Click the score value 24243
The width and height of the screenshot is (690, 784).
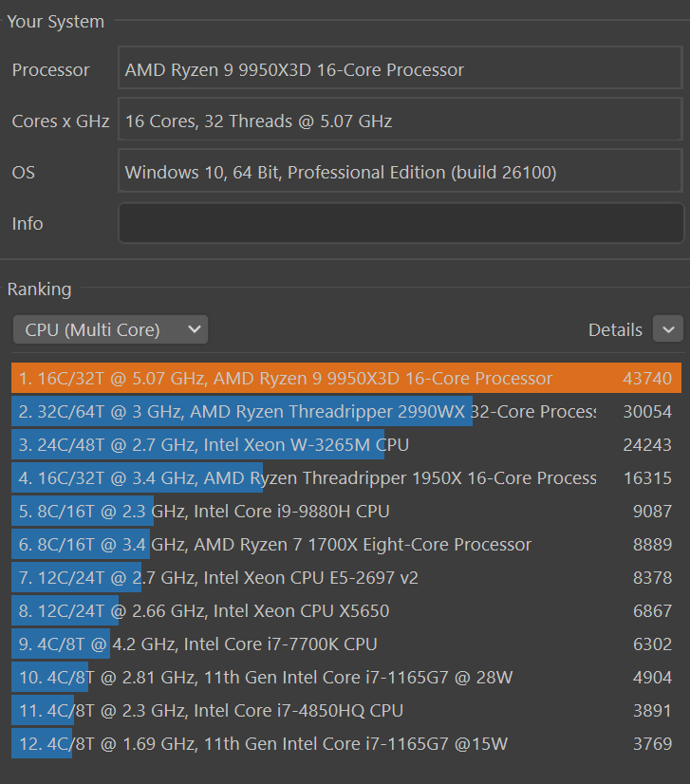click(x=647, y=445)
